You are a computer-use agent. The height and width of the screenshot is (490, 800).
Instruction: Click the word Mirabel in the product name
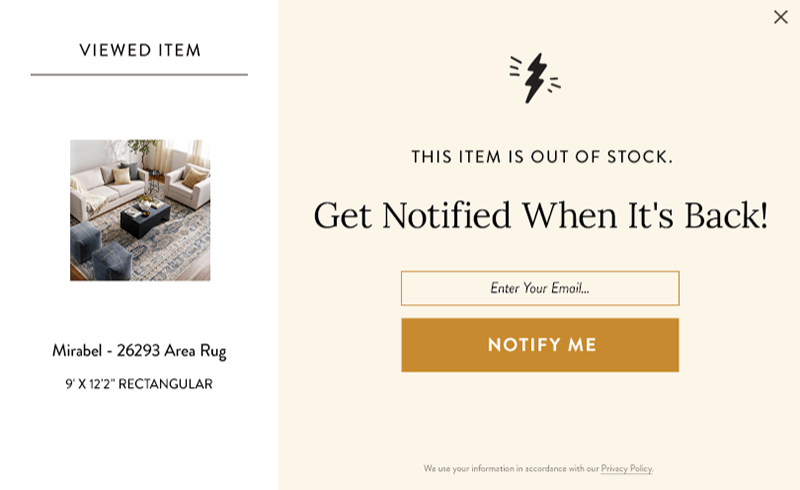78,351
